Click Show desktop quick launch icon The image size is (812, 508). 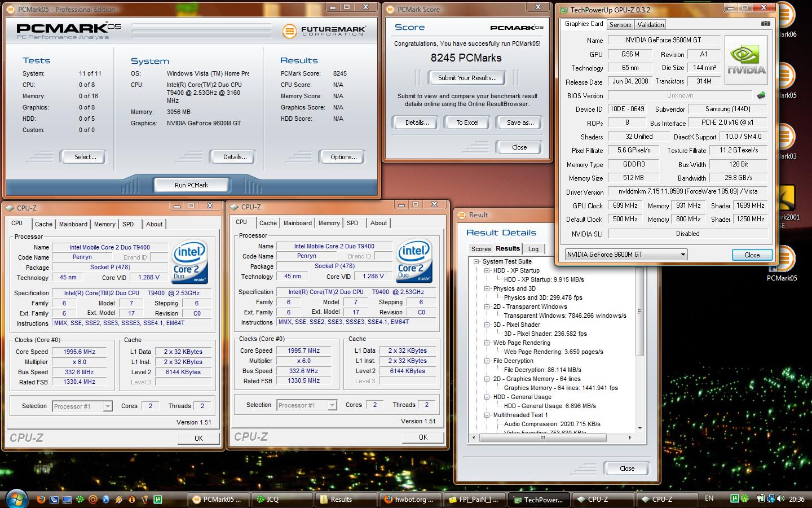coord(67,499)
